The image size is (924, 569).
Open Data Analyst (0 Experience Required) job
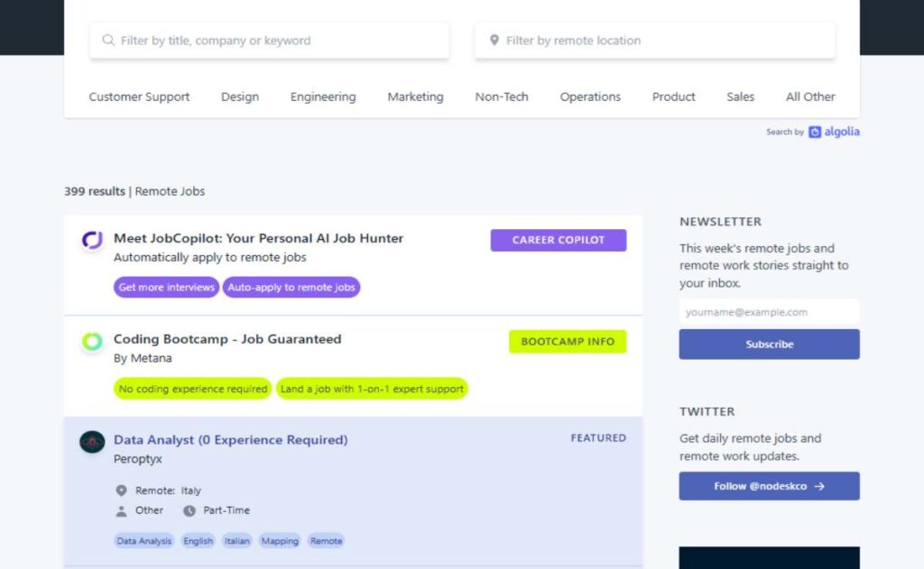pyautogui.click(x=230, y=440)
